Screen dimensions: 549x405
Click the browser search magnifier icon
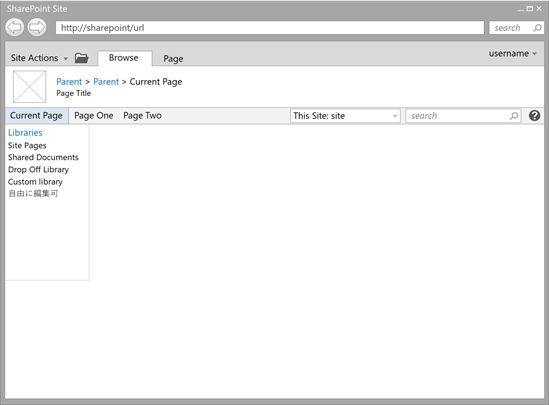(537, 28)
